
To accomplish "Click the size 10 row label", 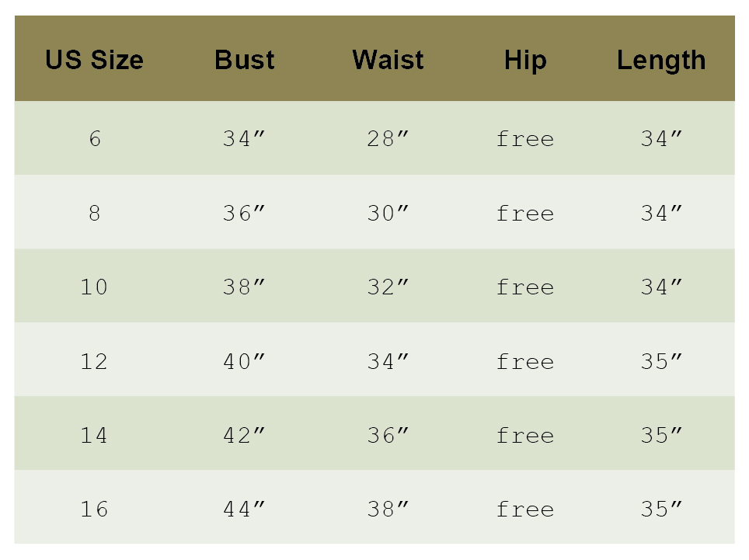I will (x=94, y=287).
